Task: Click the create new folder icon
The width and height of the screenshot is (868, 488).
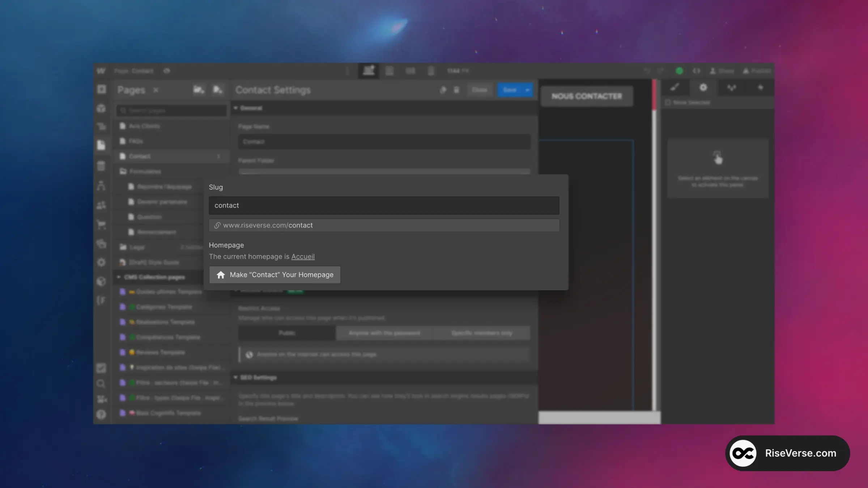Action: coord(199,90)
